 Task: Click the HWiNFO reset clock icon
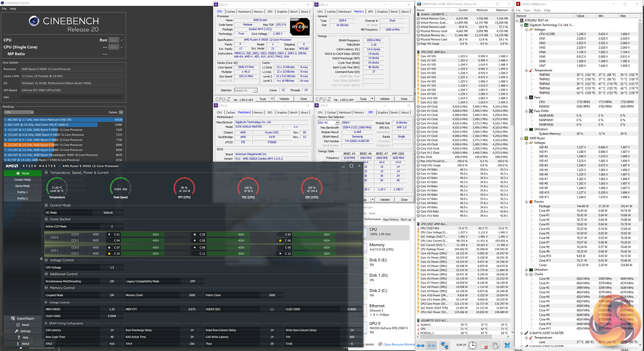(472, 346)
